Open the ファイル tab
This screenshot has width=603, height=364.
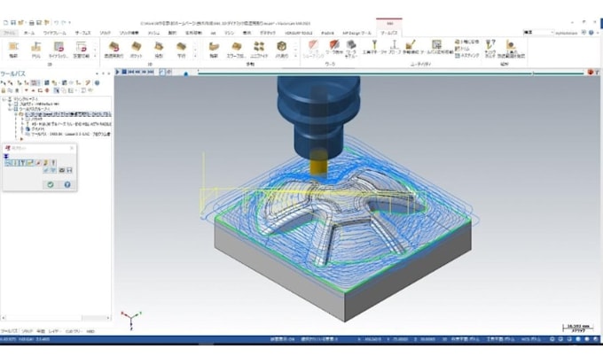tap(9, 34)
